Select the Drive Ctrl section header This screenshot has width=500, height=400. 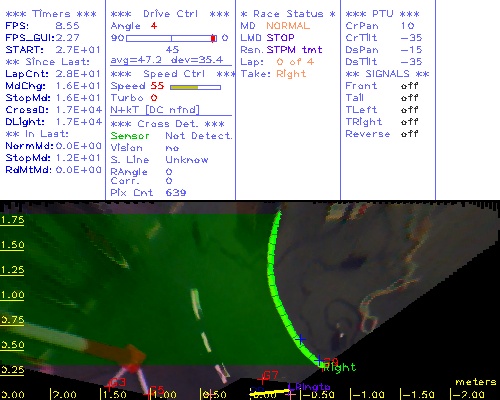[170, 14]
